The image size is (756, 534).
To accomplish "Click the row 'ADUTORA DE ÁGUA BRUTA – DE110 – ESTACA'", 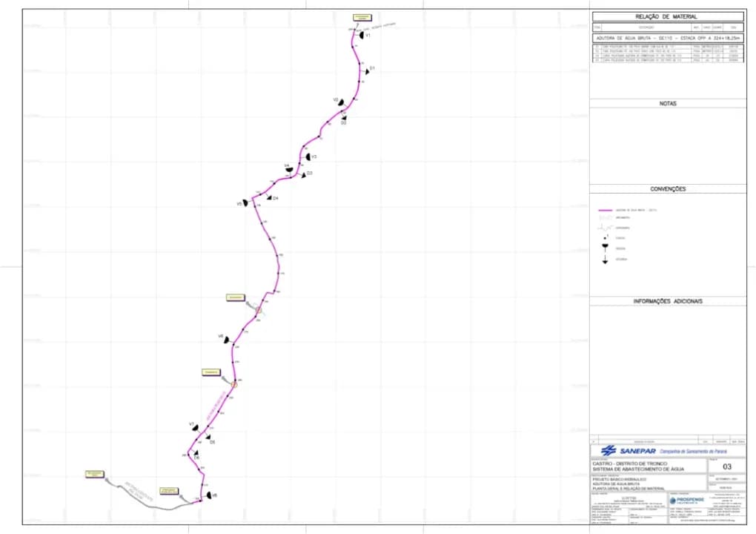I will [669, 38].
